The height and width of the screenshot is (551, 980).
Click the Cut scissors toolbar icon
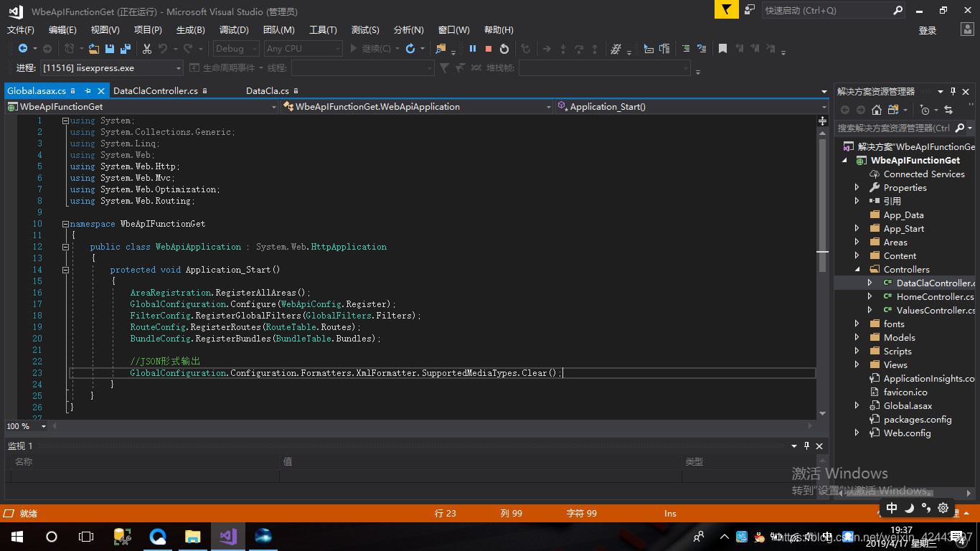click(147, 49)
